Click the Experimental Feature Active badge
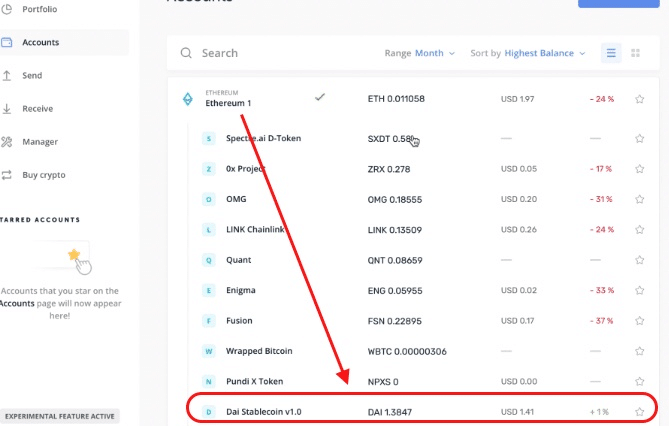 coord(60,415)
